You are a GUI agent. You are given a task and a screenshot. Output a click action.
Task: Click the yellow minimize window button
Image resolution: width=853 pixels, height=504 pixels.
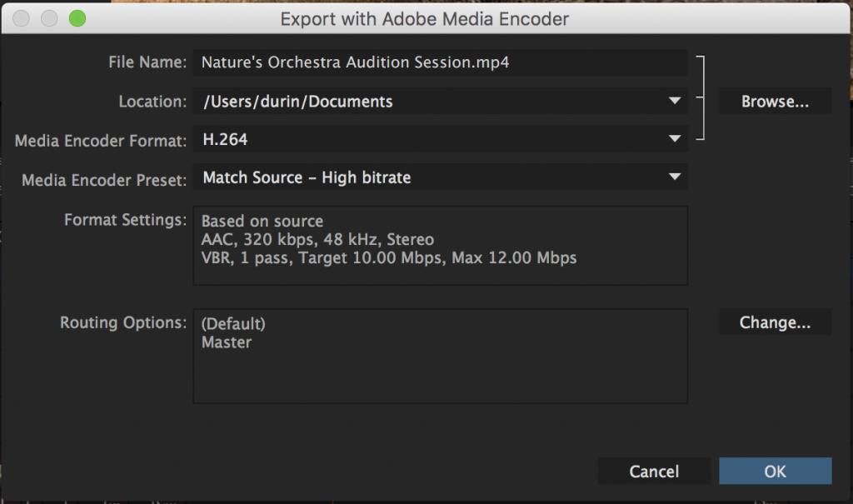click(x=49, y=17)
